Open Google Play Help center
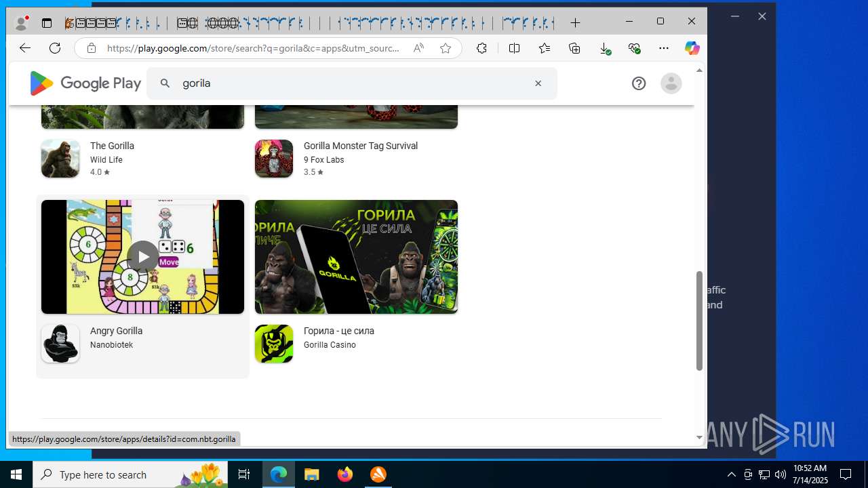Image resolution: width=868 pixels, height=488 pixels. [x=639, y=83]
